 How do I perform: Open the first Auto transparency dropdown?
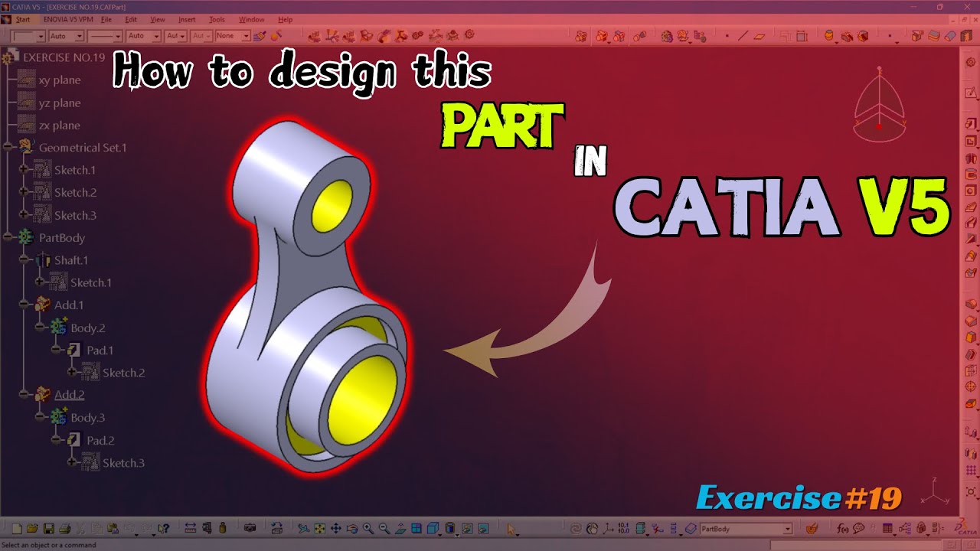tap(79, 35)
